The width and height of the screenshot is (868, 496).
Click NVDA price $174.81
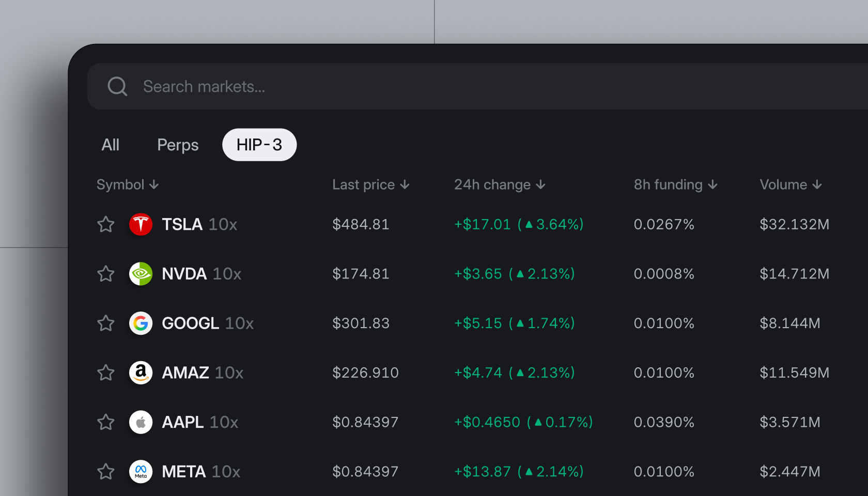pos(361,274)
